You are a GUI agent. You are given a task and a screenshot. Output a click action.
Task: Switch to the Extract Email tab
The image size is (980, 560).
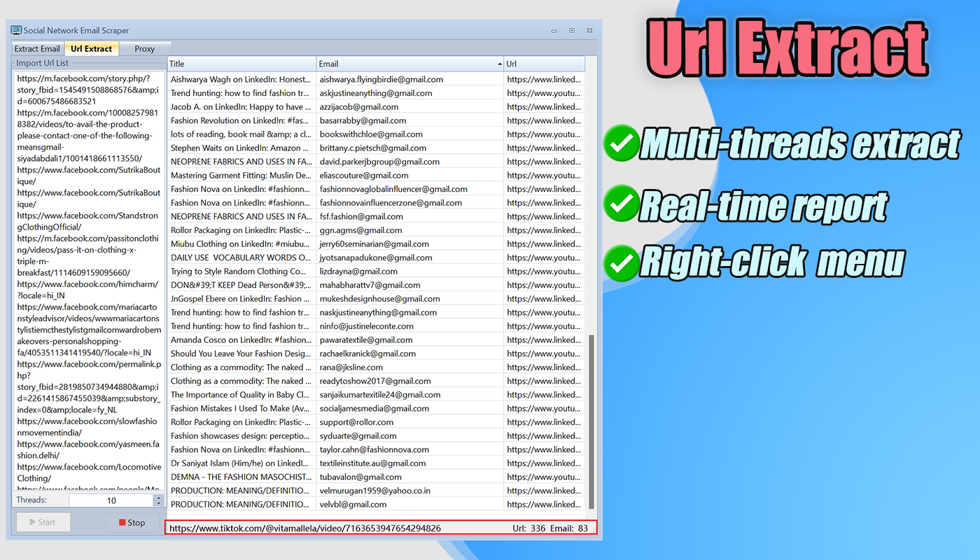tap(36, 48)
